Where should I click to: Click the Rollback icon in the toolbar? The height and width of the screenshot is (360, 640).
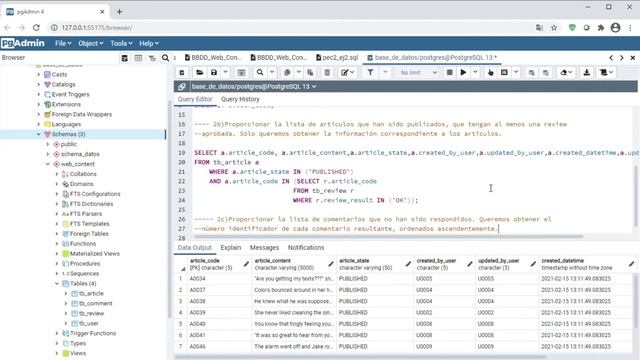[546, 72]
